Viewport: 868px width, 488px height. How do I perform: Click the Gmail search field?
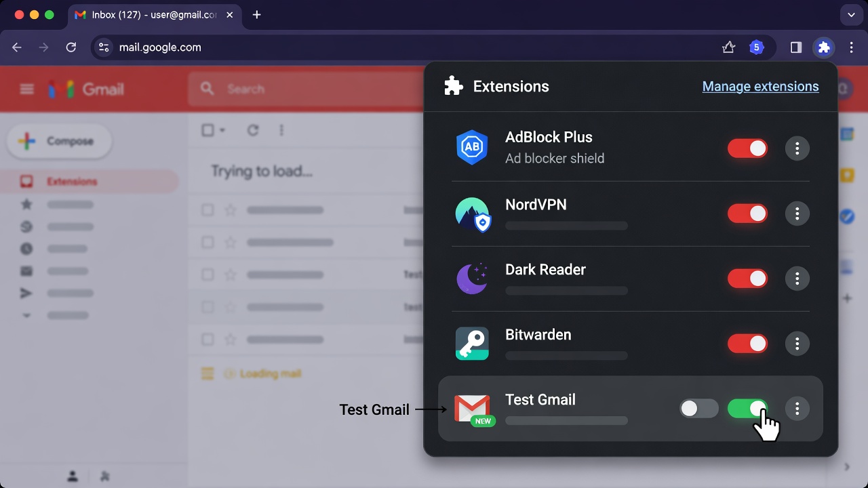pos(307,89)
